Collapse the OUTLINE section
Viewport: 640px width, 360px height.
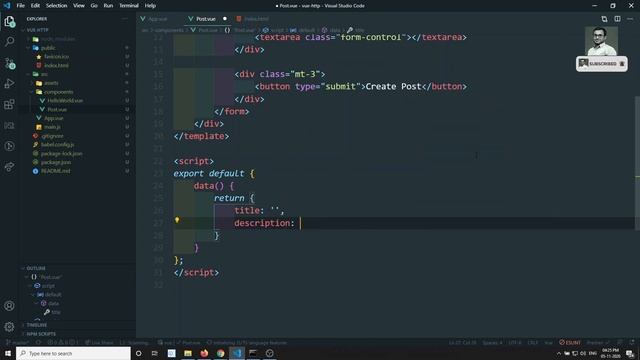pyautogui.click(x=36, y=268)
